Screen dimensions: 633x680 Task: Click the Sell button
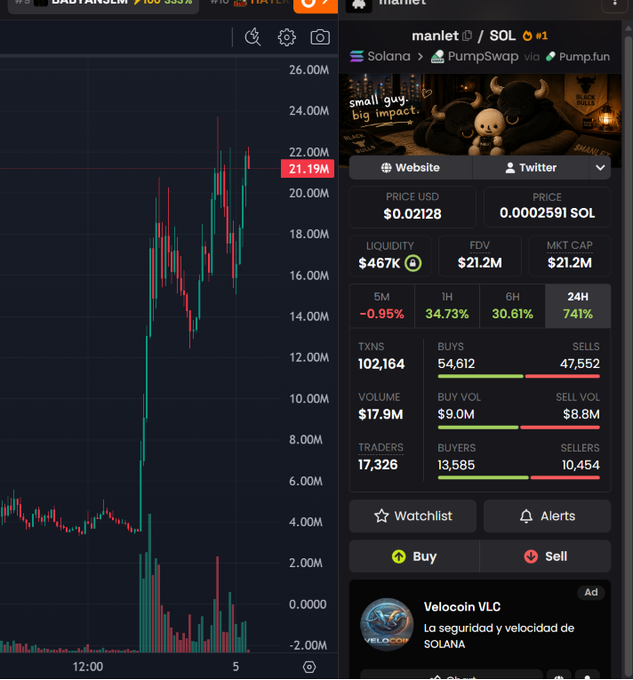coord(545,556)
